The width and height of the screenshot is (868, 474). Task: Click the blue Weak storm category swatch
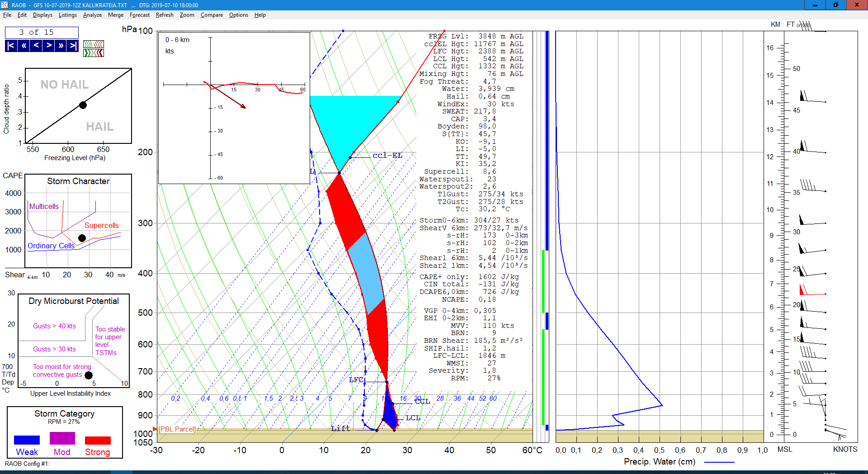click(27, 440)
